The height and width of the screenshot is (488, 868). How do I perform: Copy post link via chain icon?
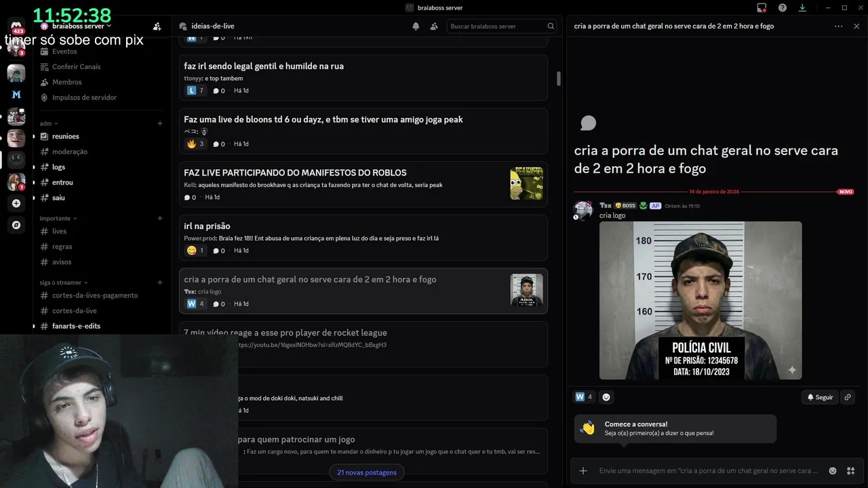[x=848, y=397]
